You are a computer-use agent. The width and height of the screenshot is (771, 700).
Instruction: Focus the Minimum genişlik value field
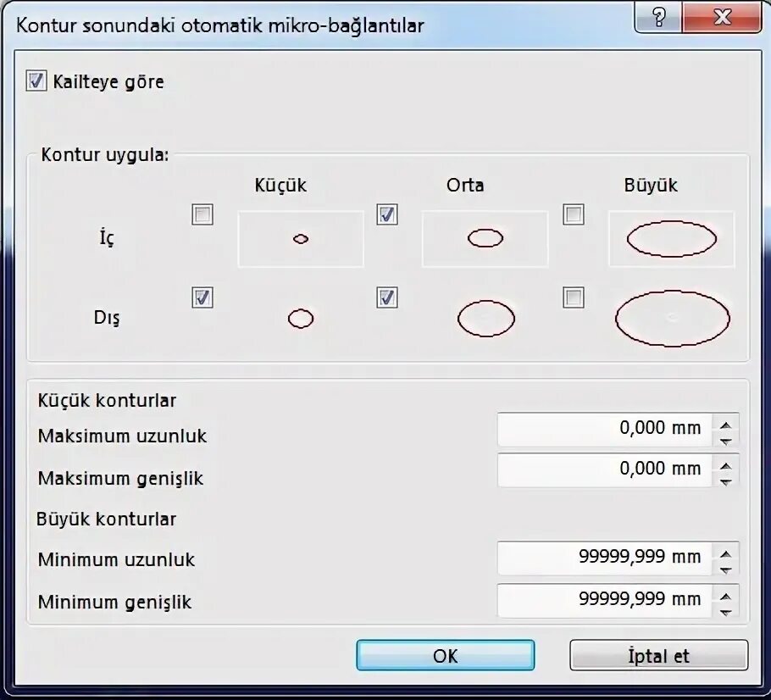point(605,600)
